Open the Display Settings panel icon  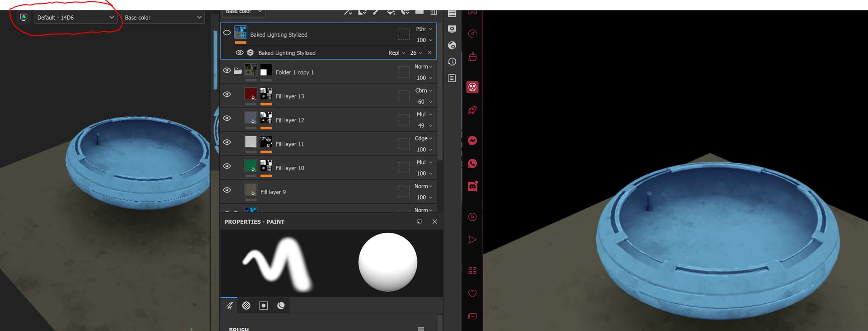tap(452, 29)
